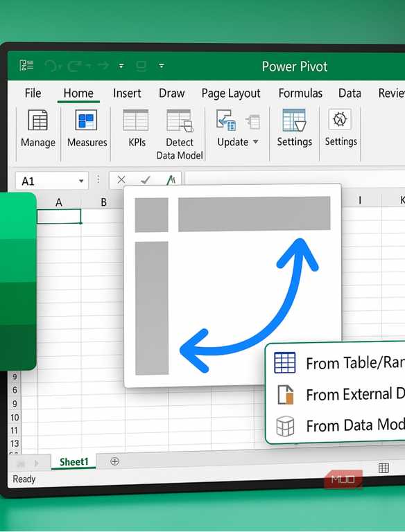Click the greyed icon beside Update
This screenshot has height=532, width=405.
(x=253, y=122)
